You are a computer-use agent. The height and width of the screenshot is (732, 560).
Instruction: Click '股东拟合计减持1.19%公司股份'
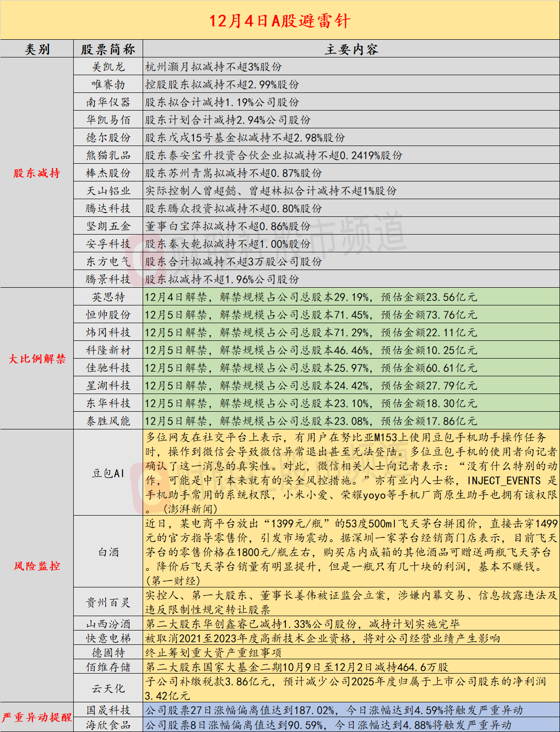coord(222,102)
